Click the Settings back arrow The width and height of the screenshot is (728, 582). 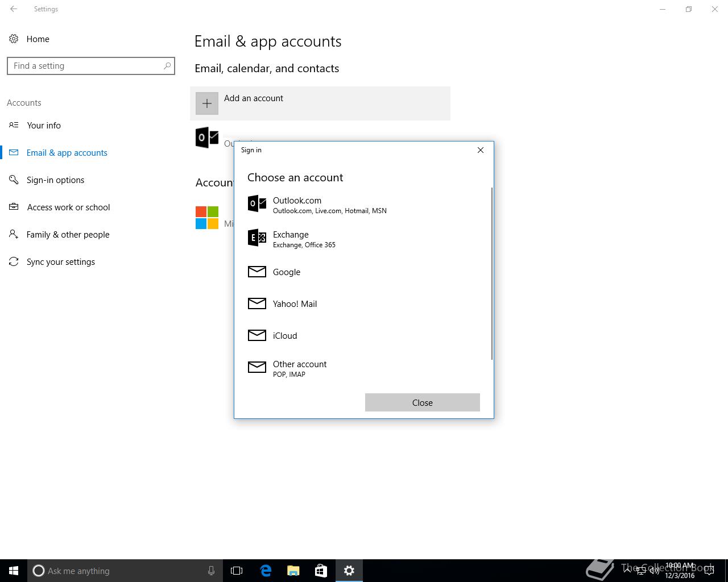point(14,9)
